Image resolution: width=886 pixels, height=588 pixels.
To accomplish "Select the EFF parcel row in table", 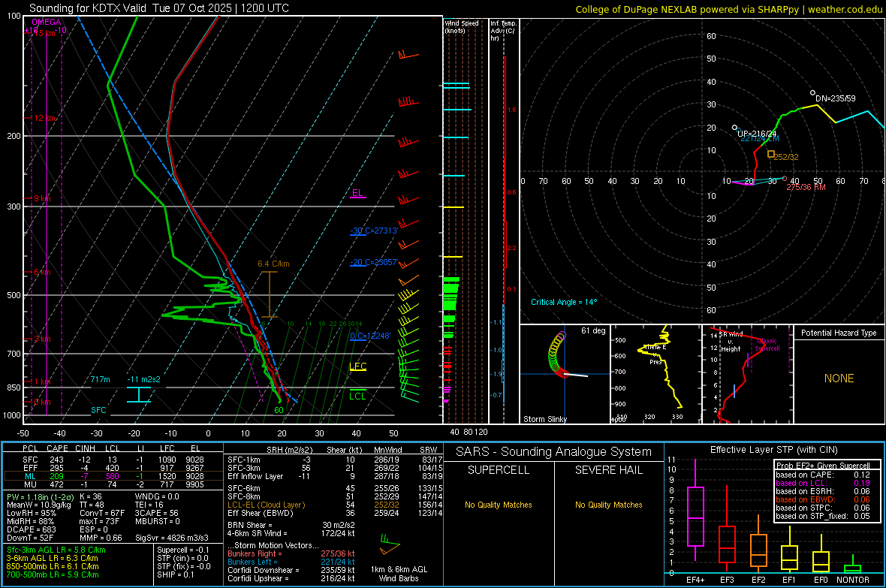I will 113,468.
